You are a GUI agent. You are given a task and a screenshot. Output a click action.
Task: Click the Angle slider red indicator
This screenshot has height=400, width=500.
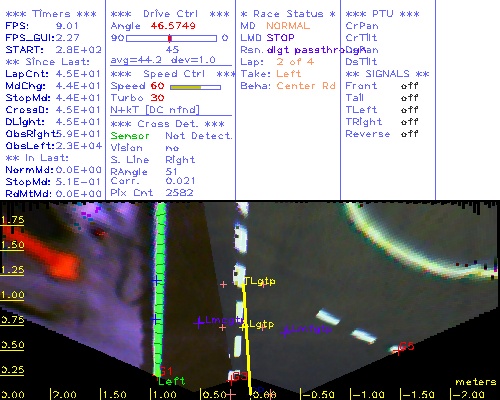pos(170,38)
